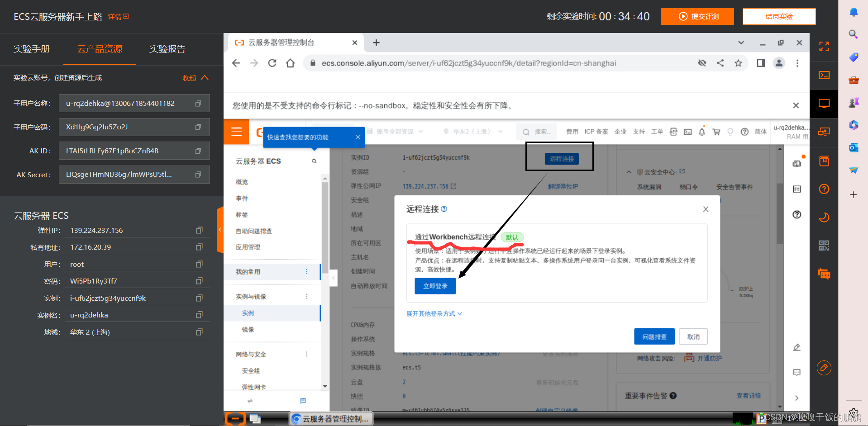This screenshot has width=868, height=426.
Task: Expand other login methods (展开其他登录方式)
Action: point(434,313)
